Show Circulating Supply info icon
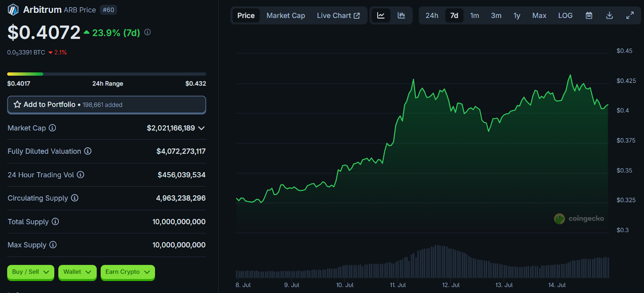The width and height of the screenshot is (644, 293). point(74,198)
